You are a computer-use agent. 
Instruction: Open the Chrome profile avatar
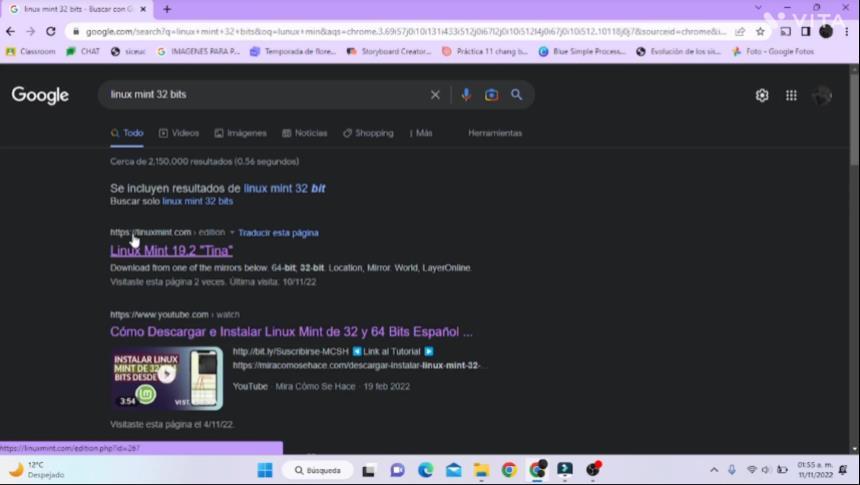pos(826,32)
